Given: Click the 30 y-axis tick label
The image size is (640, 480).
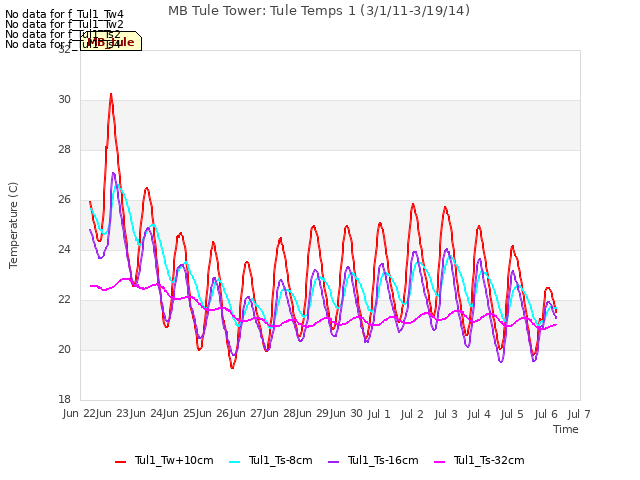Looking at the screenshot, I should coord(64,100).
